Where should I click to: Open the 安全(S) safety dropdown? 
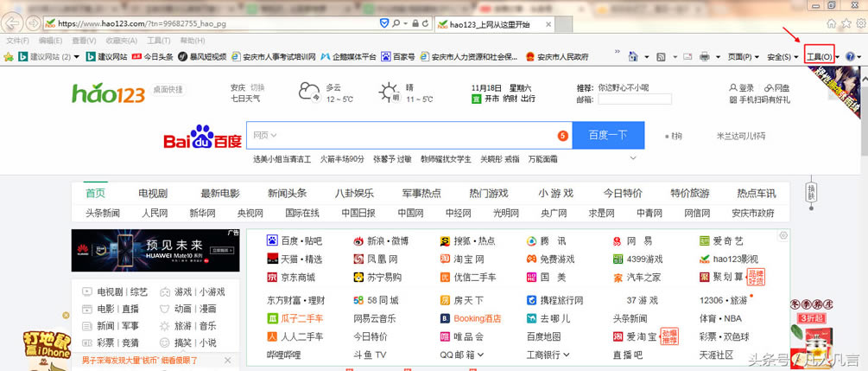[781, 57]
